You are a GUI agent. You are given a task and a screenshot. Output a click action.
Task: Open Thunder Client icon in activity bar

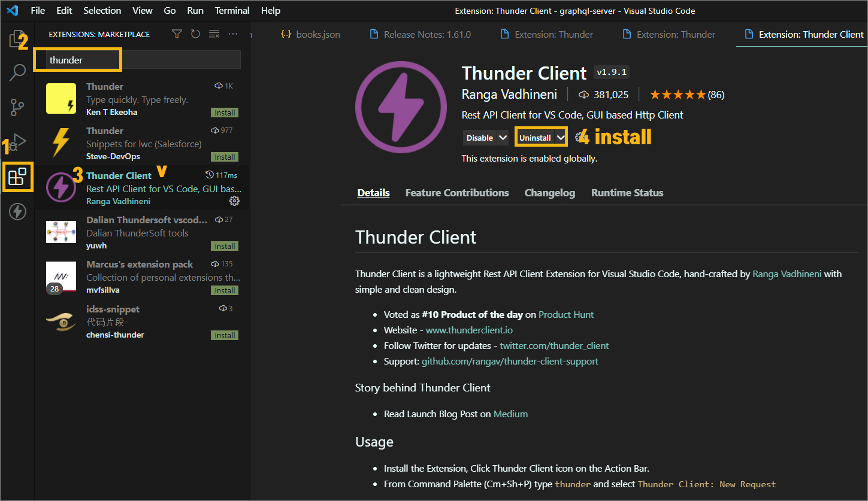[x=17, y=211]
